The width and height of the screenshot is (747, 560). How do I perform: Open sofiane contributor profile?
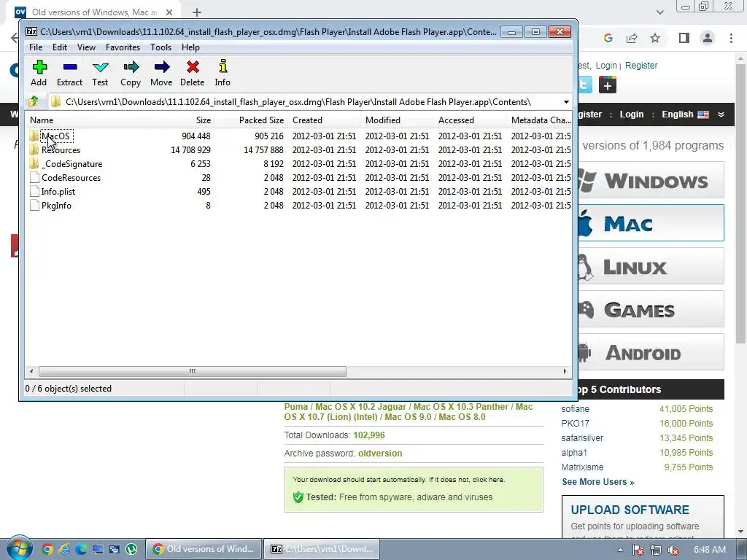(575, 409)
